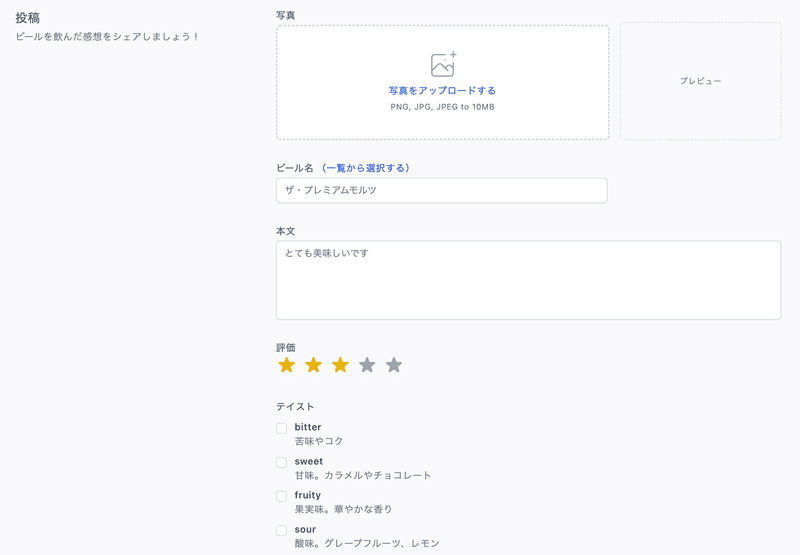The width and height of the screenshot is (800, 555).
Task: Click the dashed photo drop area
Action: click(443, 82)
